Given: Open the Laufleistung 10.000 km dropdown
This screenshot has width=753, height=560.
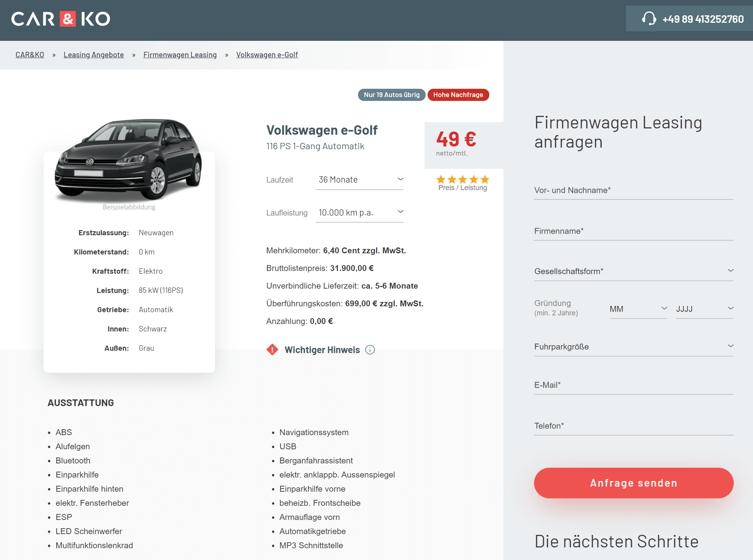Looking at the screenshot, I should pyautogui.click(x=359, y=212).
